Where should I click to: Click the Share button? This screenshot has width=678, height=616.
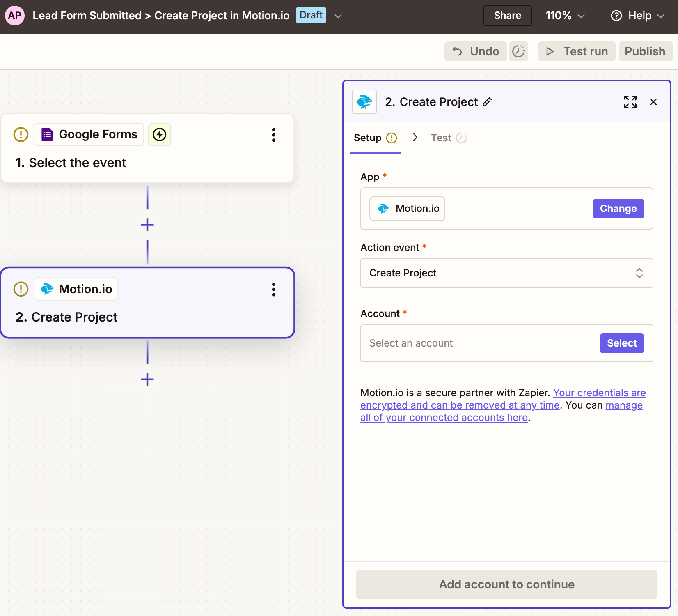(x=507, y=16)
